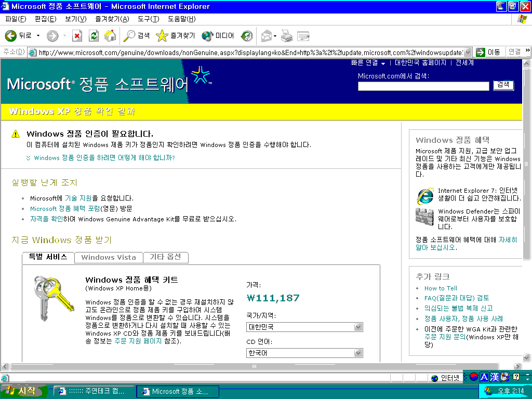This screenshot has height=399, width=532.
Task: Open the 검색 magnifier toolbar button
Action: tap(136, 36)
